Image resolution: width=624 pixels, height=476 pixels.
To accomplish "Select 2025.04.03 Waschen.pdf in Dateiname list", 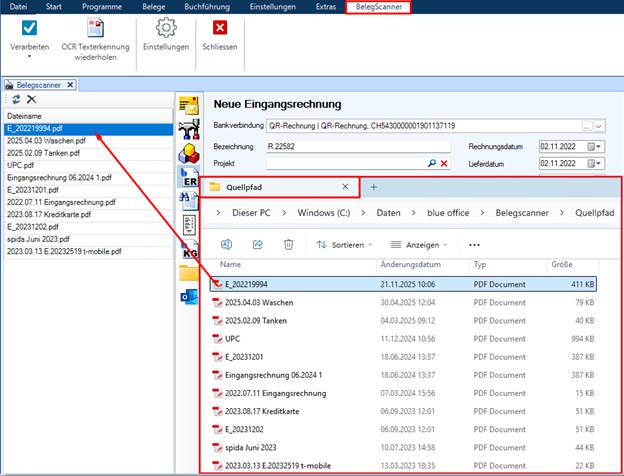I will coord(88,140).
